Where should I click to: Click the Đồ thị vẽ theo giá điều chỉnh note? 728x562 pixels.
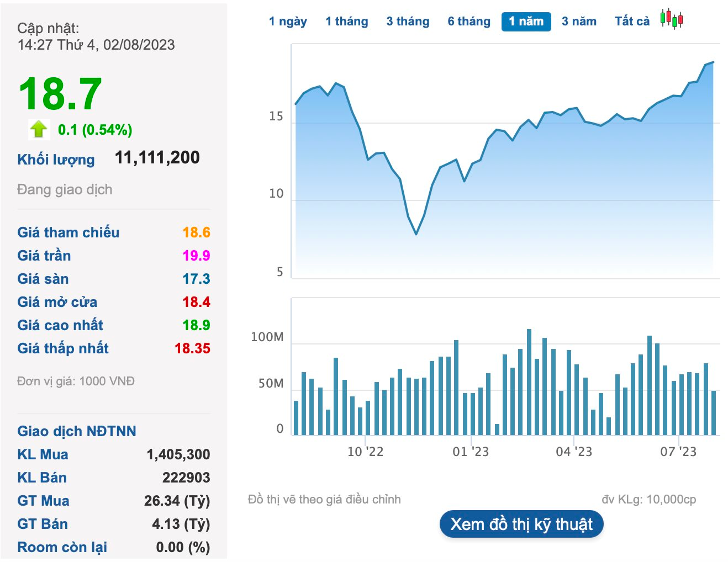click(x=324, y=500)
